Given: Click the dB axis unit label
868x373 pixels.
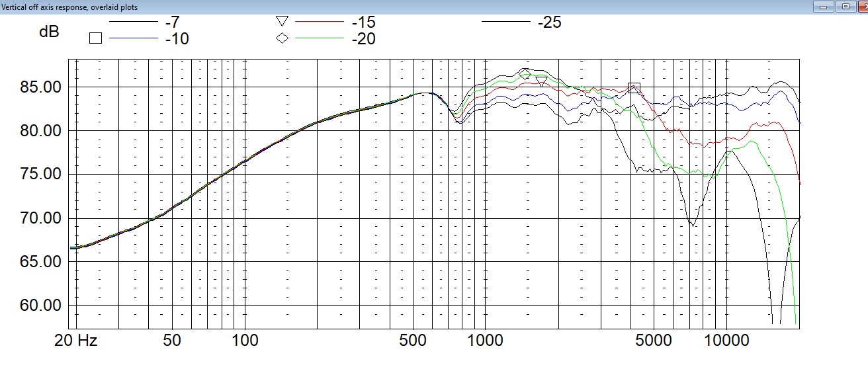Looking at the screenshot, I should (x=49, y=31).
